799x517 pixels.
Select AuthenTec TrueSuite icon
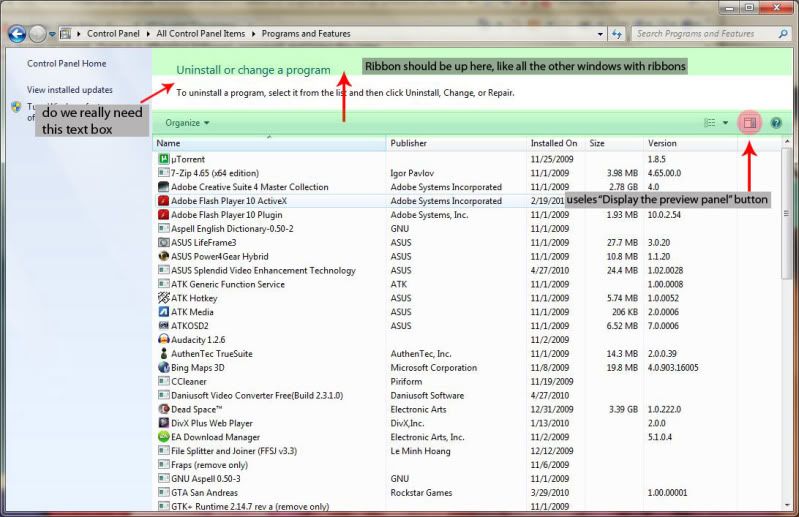[164, 353]
